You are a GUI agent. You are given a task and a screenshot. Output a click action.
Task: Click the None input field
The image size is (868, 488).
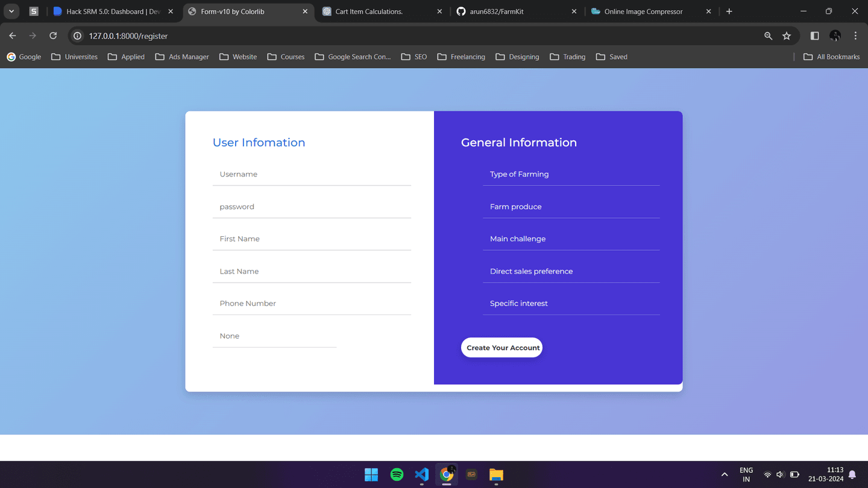point(274,336)
